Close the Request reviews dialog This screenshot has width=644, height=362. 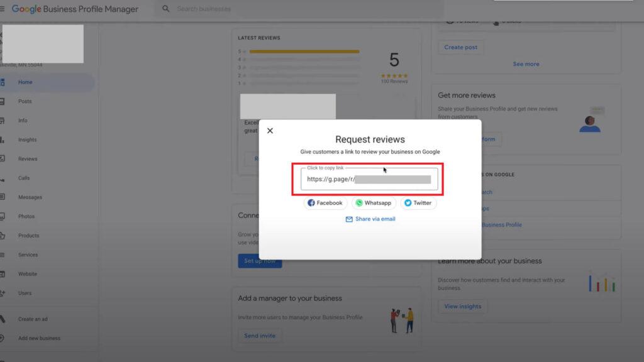(270, 131)
